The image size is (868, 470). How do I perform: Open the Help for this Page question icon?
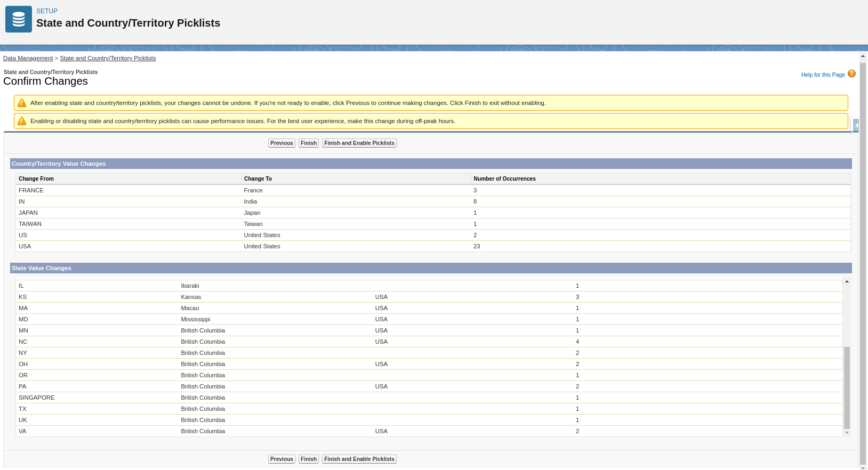[851, 74]
